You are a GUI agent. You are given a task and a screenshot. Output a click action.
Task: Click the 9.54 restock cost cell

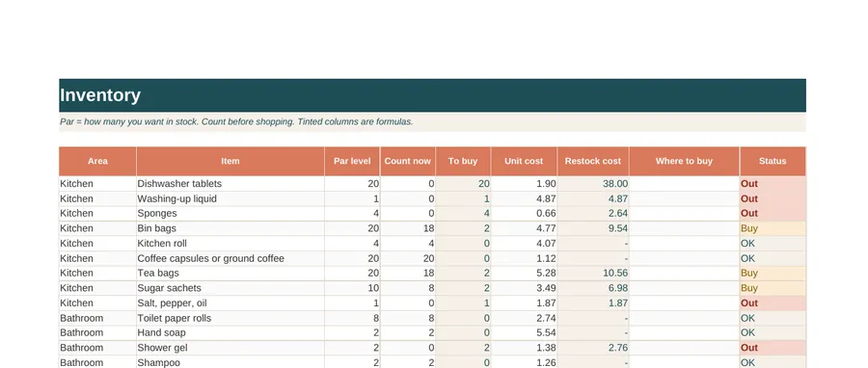click(x=593, y=228)
